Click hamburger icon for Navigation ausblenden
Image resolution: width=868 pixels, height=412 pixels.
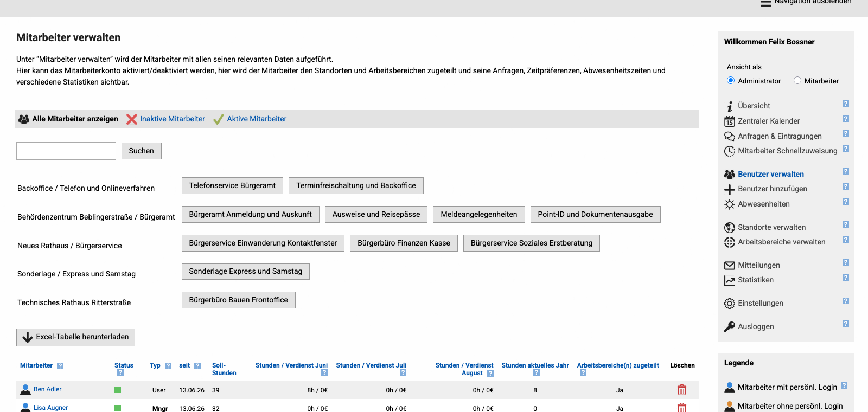766,3
